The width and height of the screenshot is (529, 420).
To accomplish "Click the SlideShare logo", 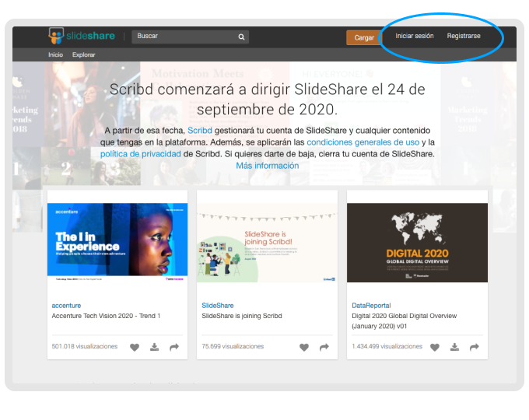I will [x=82, y=36].
